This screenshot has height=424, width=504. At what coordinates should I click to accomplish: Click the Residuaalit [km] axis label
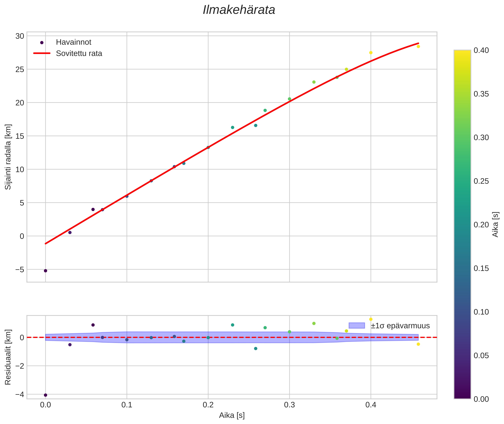[x=8, y=357]
